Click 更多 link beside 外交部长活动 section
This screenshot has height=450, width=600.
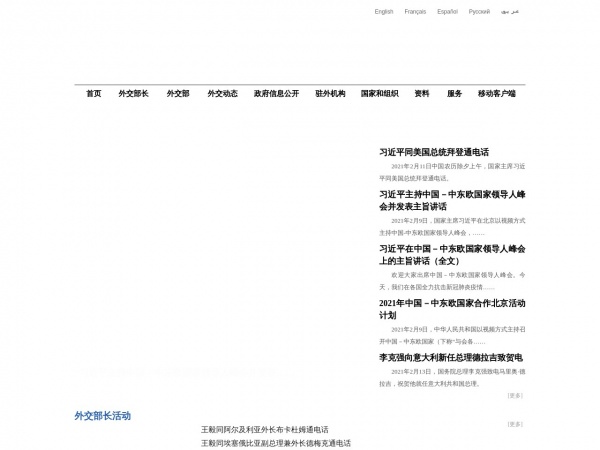(x=515, y=424)
